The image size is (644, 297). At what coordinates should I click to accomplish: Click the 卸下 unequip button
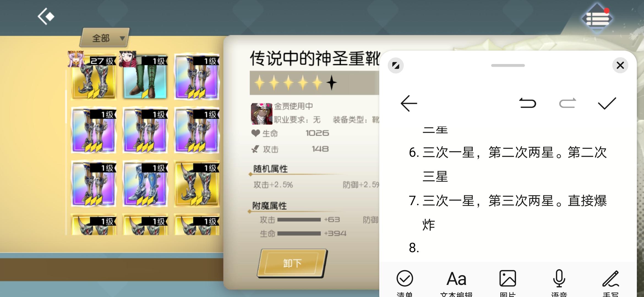292,263
